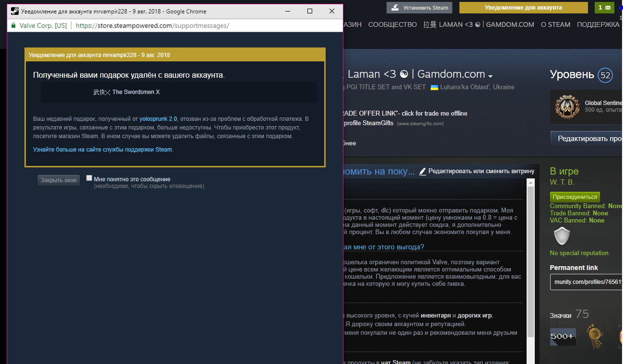
Task: Open the 'ПОДДЕРЖКА' menu item
Action: [x=598, y=24]
